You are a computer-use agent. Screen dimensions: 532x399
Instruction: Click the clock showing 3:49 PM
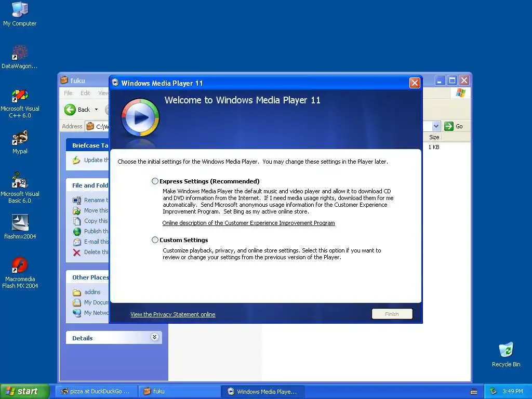coord(513,391)
